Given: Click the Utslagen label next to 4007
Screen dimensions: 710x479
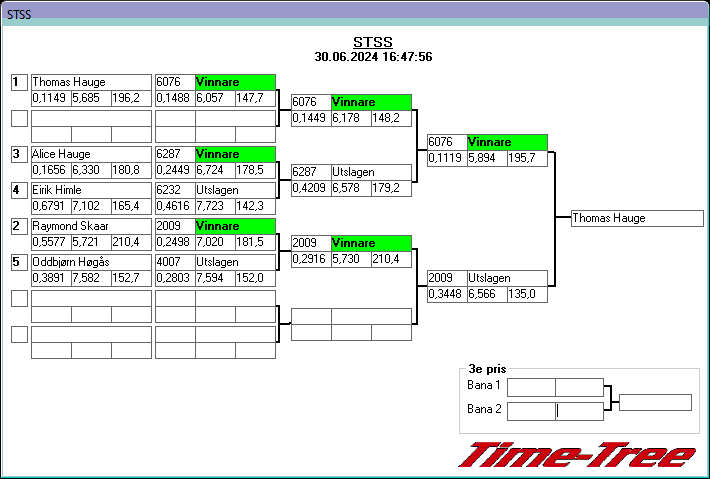Looking at the screenshot, I should coord(235,262).
